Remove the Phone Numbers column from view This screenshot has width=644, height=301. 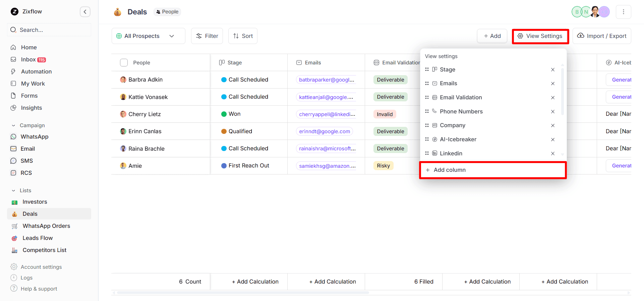(552, 111)
